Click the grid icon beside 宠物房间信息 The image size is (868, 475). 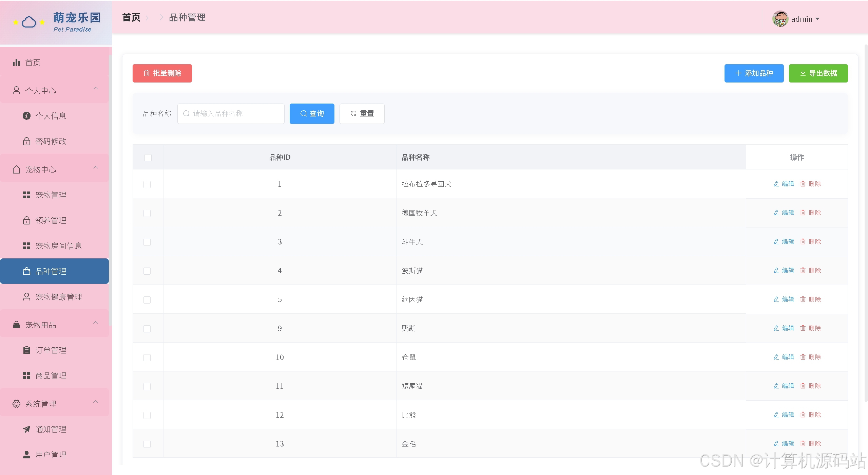point(26,246)
